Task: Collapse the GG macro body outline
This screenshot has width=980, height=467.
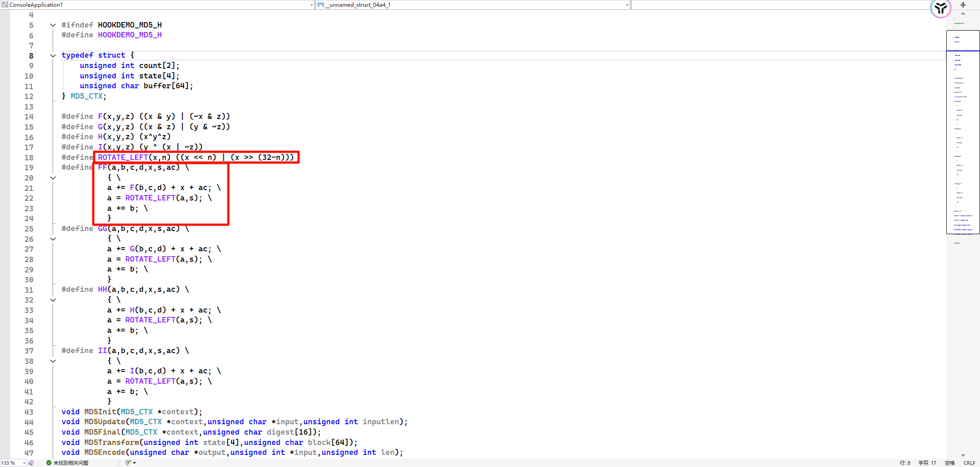Action: pos(53,239)
